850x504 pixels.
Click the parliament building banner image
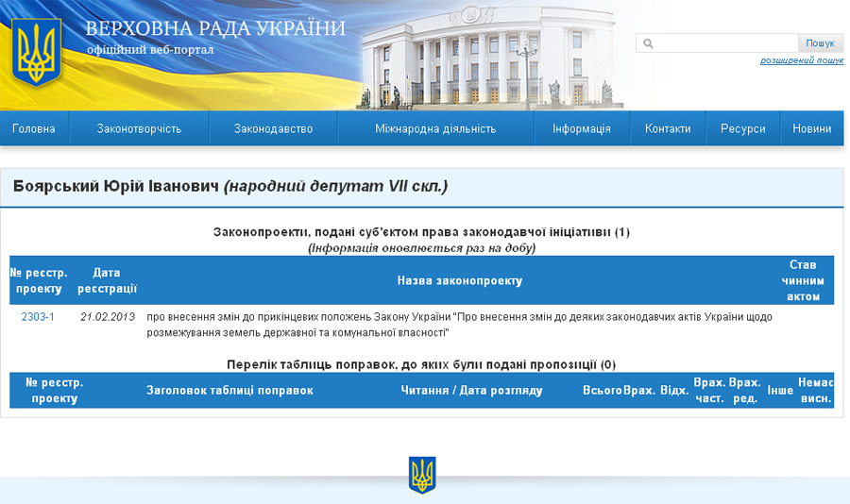tap(490, 57)
